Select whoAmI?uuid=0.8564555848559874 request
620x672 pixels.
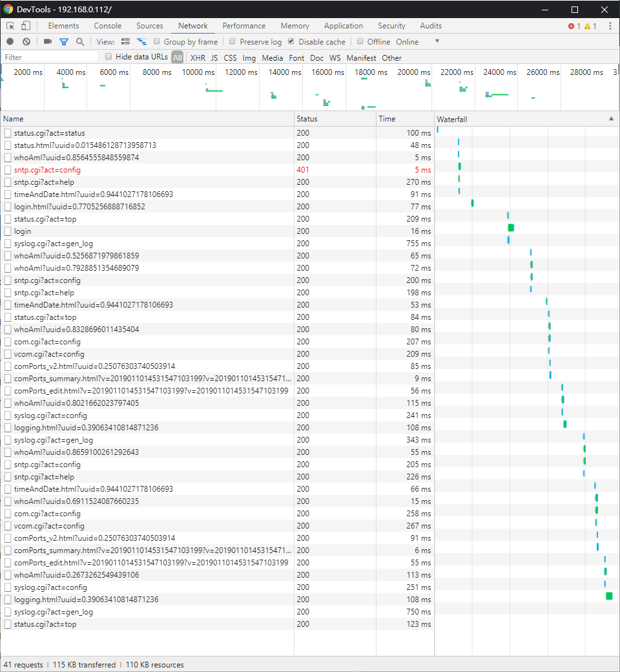[217, 157]
